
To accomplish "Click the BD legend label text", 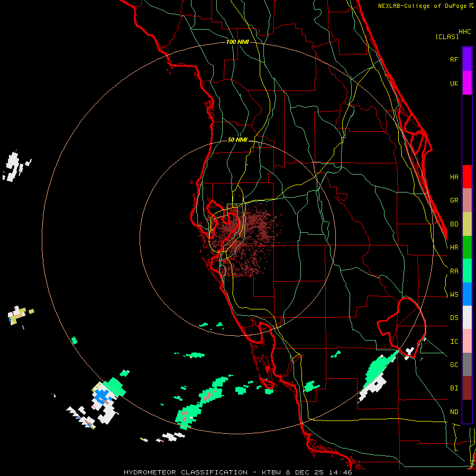I will point(454,224).
